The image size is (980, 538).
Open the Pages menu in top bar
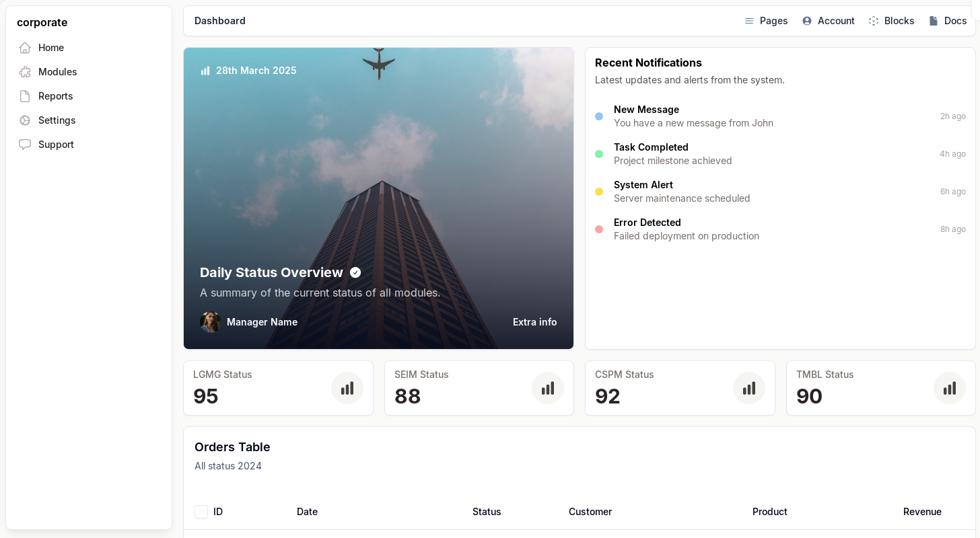pos(766,21)
